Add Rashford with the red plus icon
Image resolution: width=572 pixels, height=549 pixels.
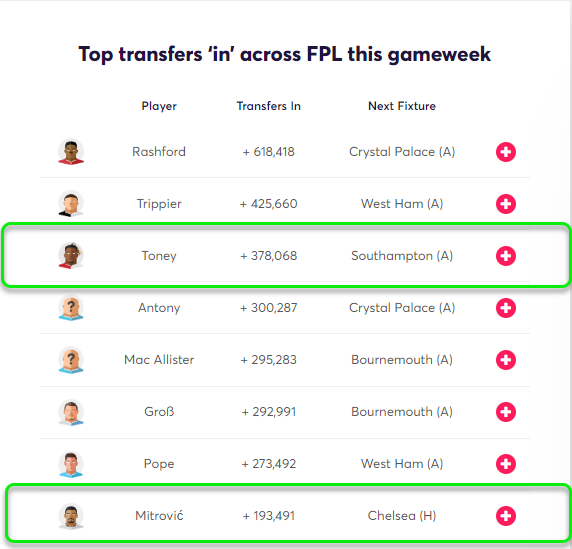pos(506,152)
